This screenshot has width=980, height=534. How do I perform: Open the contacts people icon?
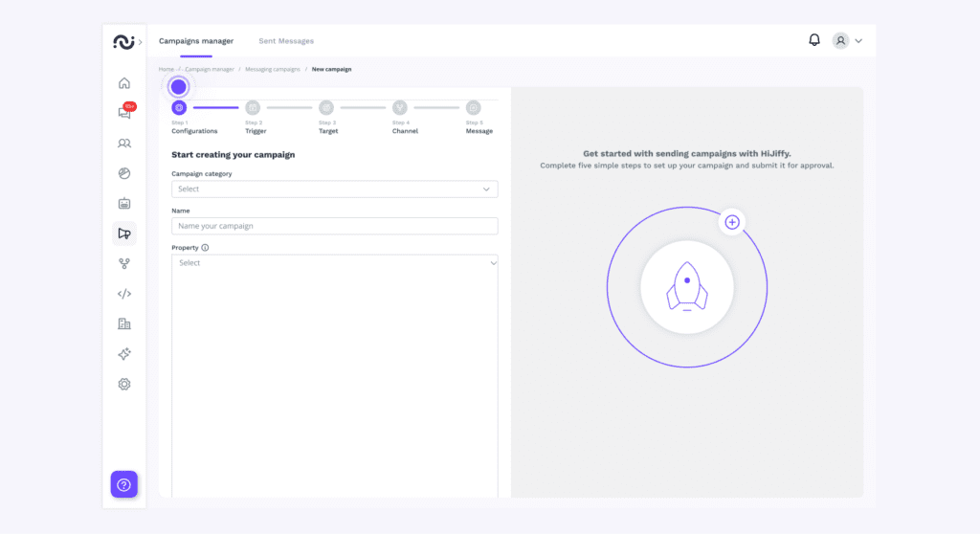click(123, 144)
